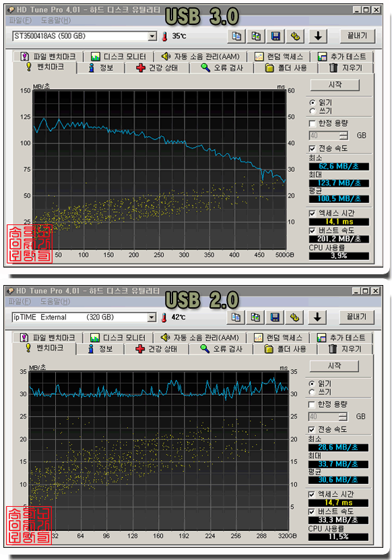
Task: Open 자동 소음 관리(AAM) tab in USB 3.0 window
Action: (200, 57)
